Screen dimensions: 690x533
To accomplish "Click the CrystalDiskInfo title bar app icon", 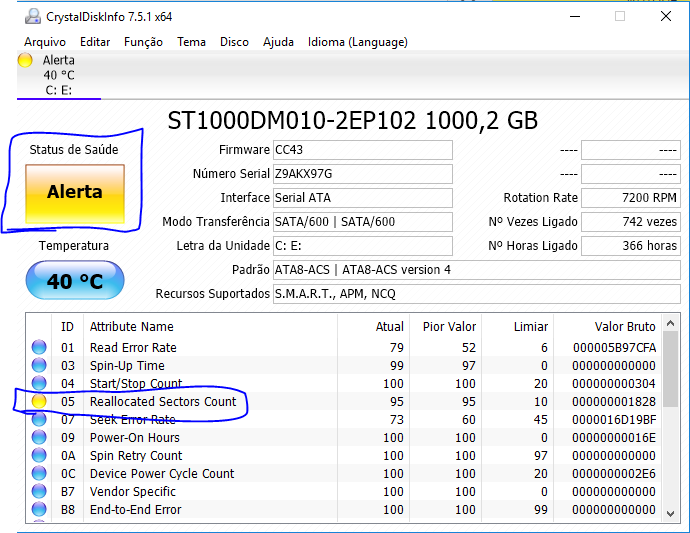I will [x=33, y=17].
